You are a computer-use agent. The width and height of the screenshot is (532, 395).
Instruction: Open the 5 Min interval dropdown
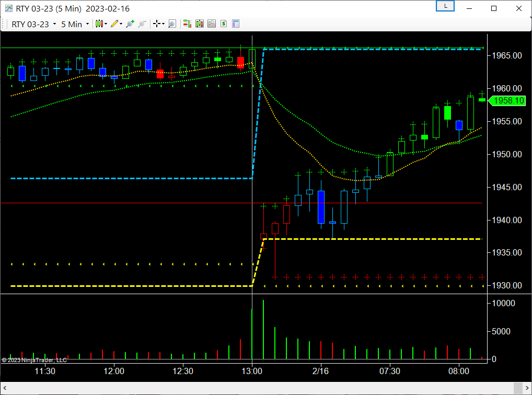(x=75, y=24)
